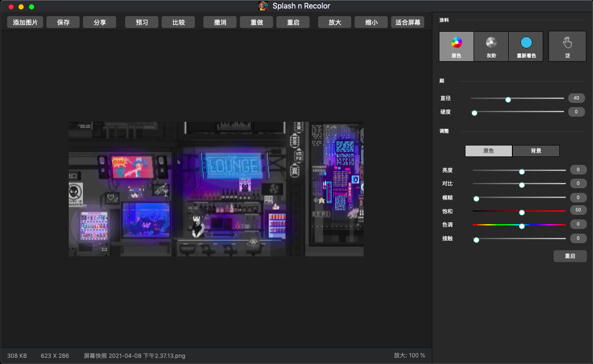
Task: Click the 模糊 blur slider
Action: [x=519, y=198]
